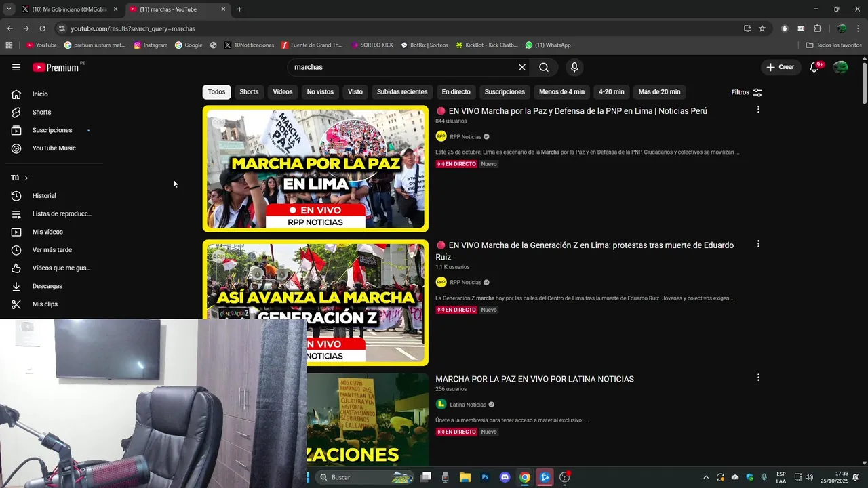The height and width of the screenshot is (488, 868).
Task: Open the account avatar menu
Action: click(841, 67)
